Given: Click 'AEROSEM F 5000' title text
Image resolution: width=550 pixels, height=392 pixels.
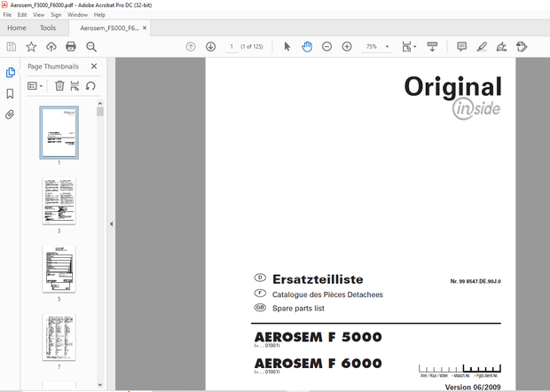Looking at the screenshot, I should [x=318, y=337].
